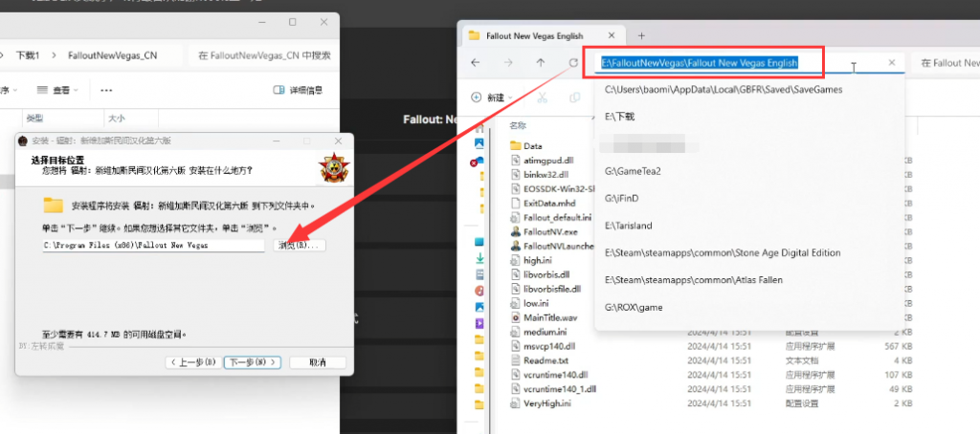Click the refresh icon beside address bar
The width and height of the screenshot is (980, 434).
pyautogui.click(x=573, y=62)
